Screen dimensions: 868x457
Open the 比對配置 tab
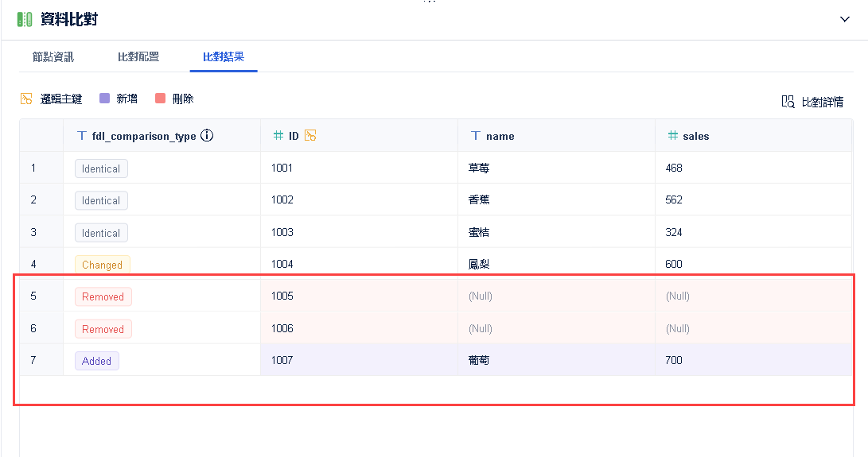(x=138, y=56)
